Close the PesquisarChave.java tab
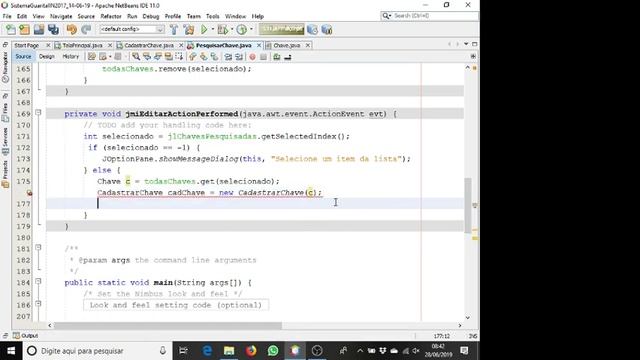The width and height of the screenshot is (640, 360). (x=259, y=45)
